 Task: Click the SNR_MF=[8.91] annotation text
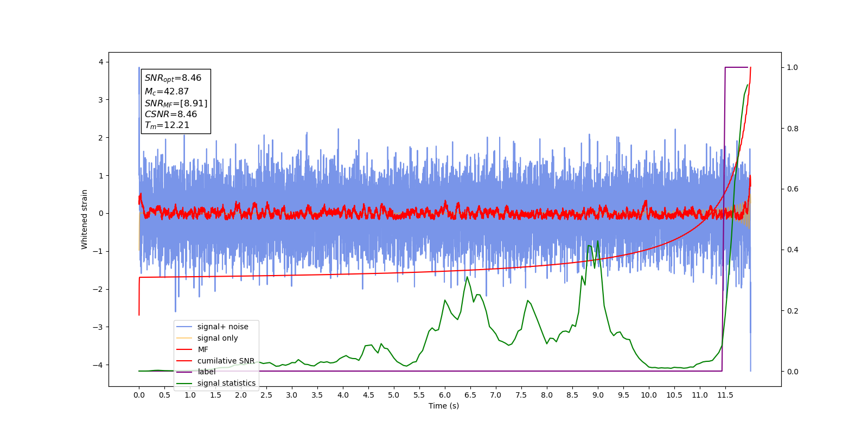176,103
